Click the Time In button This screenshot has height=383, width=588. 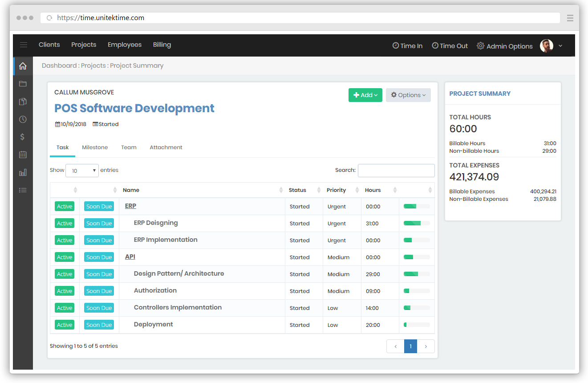(407, 46)
